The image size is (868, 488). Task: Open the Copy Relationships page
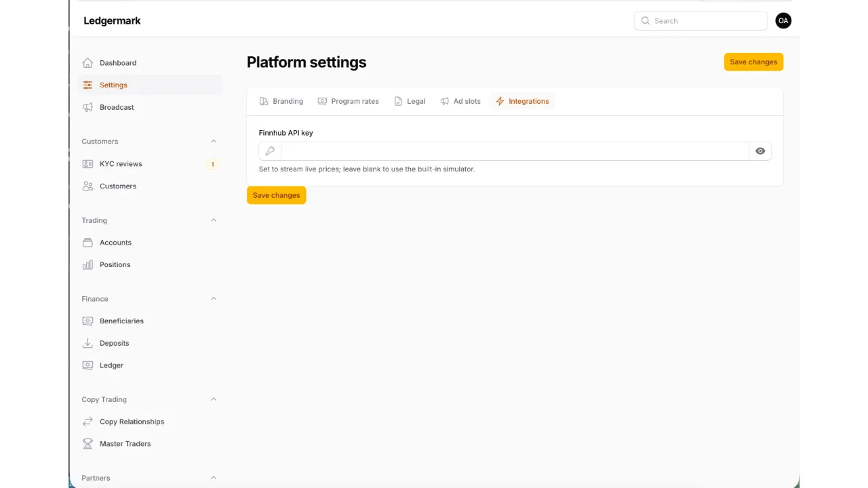(x=149, y=422)
